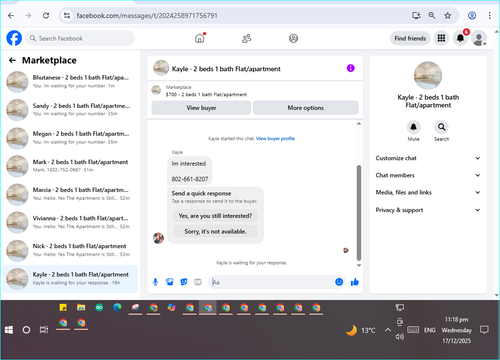Viewport: 500px width, 360px height.
Task: Select the Kayle conversation in list
Action: pos(70,279)
